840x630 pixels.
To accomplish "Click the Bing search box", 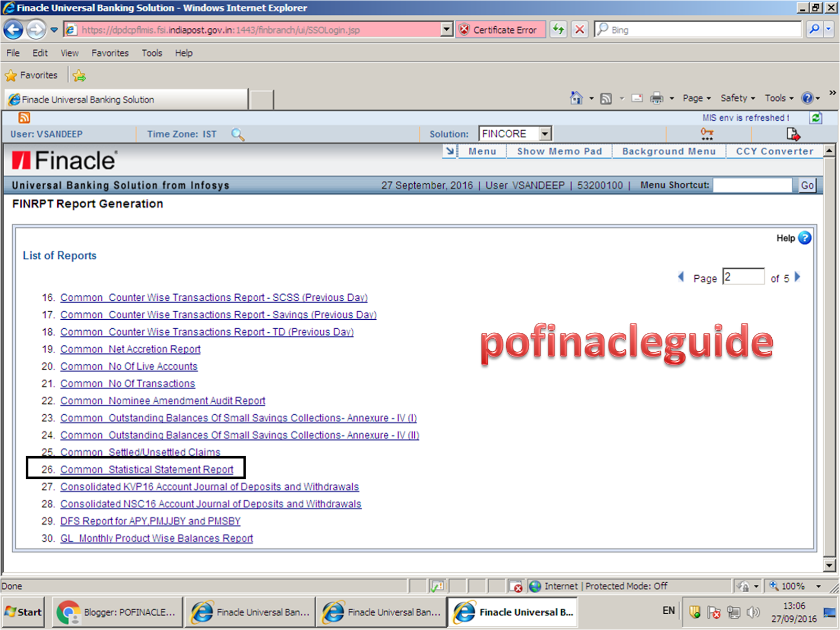I will click(x=698, y=29).
